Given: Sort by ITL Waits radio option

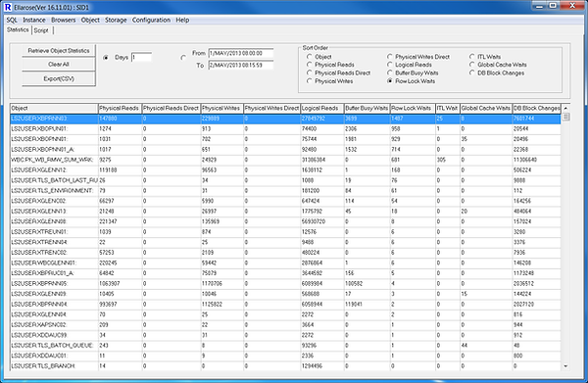Looking at the screenshot, I should click(x=472, y=57).
